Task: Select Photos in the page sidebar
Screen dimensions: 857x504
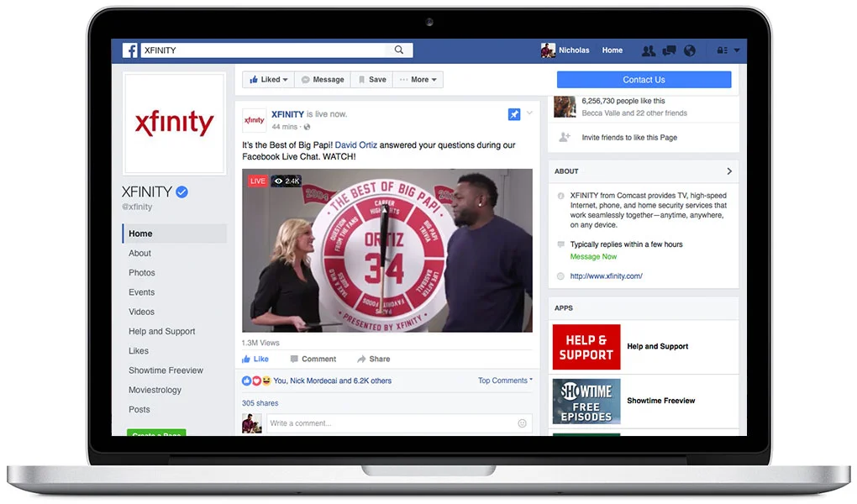Action: point(141,273)
